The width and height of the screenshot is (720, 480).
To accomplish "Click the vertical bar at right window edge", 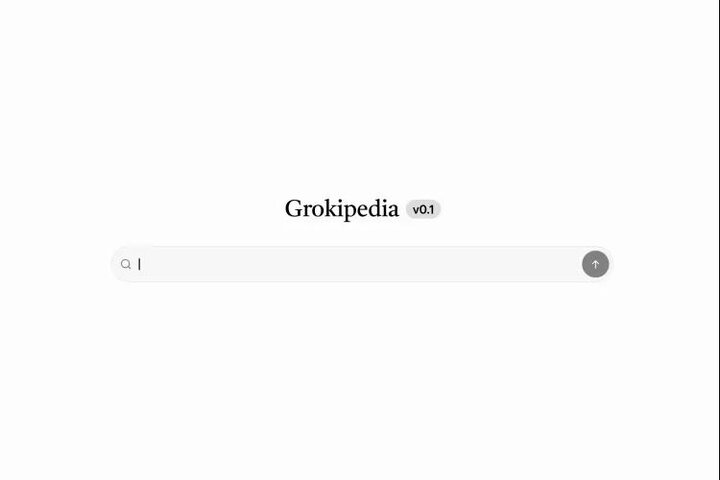I will (x=719, y=240).
